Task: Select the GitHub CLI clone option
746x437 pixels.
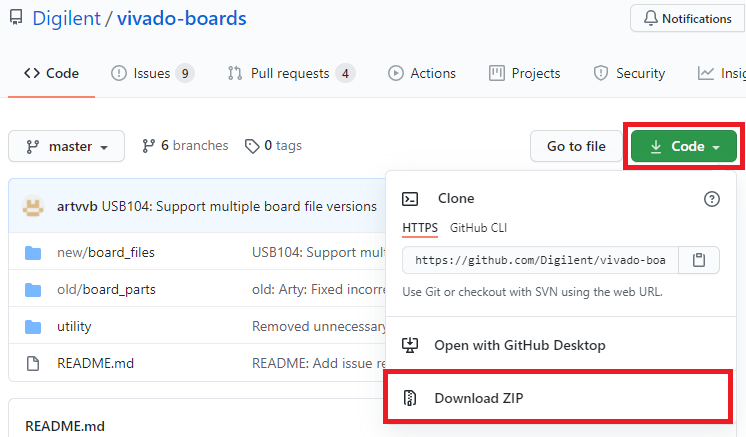Action: coord(478,227)
